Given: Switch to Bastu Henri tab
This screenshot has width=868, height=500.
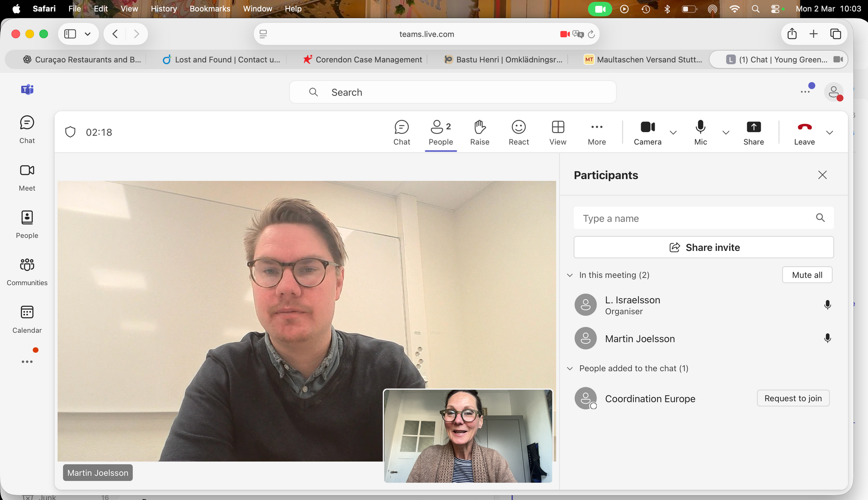Looking at the screenshot, I should [503, 60].
